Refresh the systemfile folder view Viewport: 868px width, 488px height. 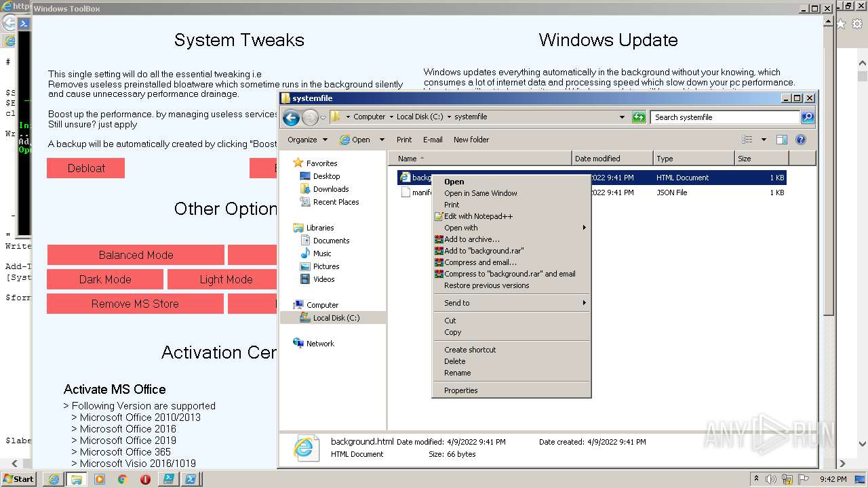[x=639, y=117]
